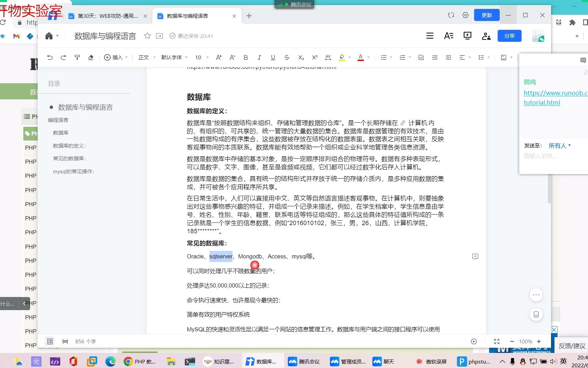Zoom in with the plus button
Viewport: 588px width, 368px height.
pyautogui.click(x=539, y=341)
